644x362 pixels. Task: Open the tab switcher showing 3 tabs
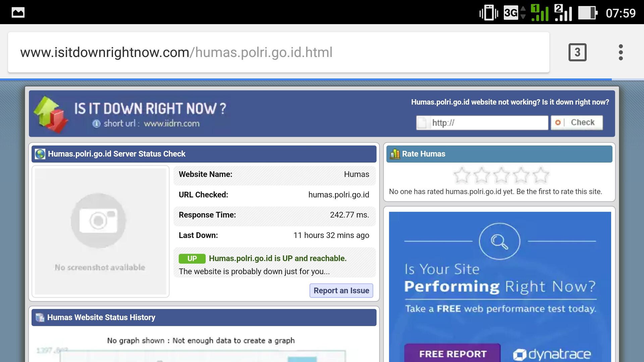[x=577, y=52]
